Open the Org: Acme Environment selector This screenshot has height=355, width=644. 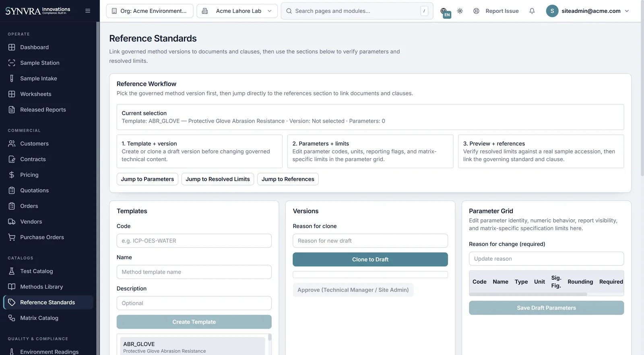(150, 11)
